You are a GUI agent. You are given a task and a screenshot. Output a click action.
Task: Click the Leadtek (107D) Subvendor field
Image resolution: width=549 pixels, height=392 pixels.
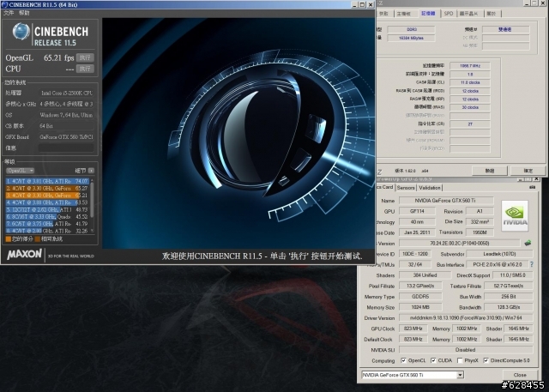pos(499,254)
